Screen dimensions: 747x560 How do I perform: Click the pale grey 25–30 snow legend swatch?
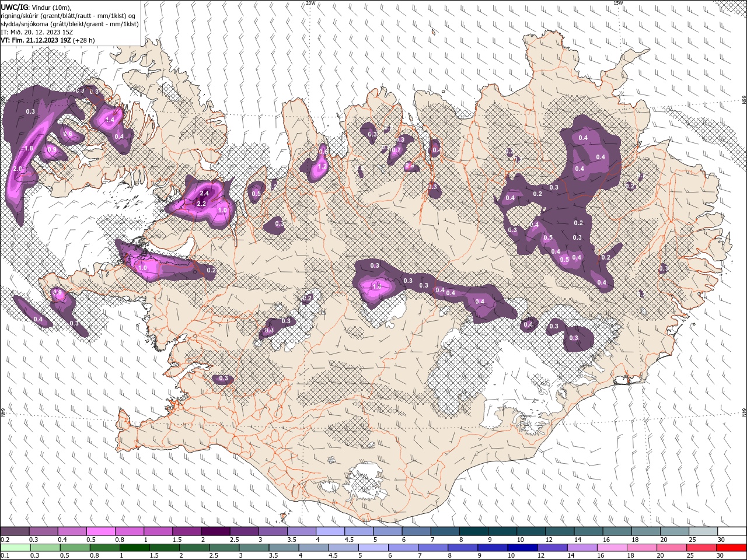[704, 531]
